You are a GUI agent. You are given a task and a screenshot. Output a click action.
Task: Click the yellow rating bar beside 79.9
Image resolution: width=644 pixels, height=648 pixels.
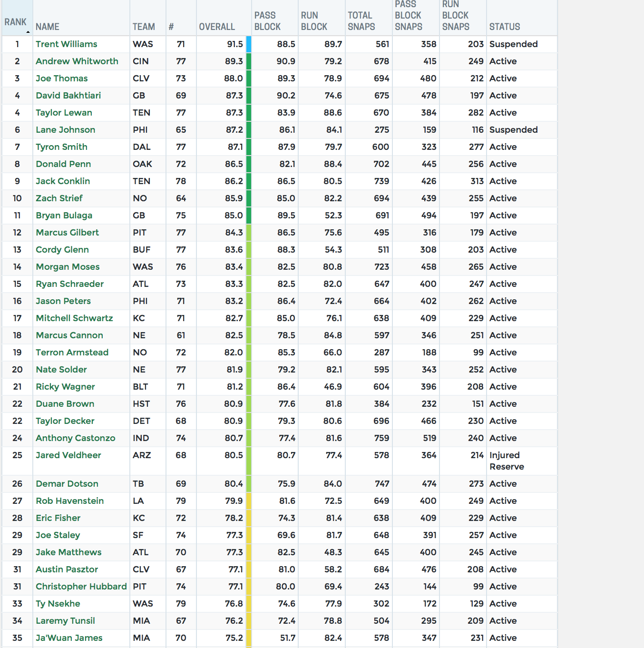(x=249, y=501)
